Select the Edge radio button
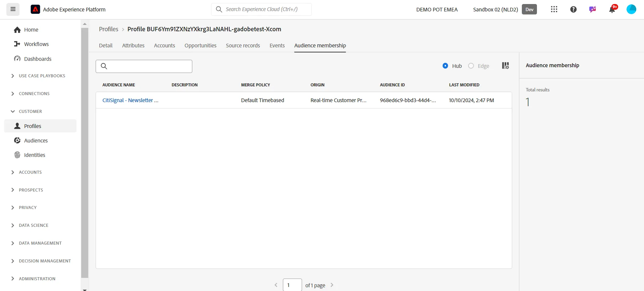This screenshot has height=291, width=644. (471, 66)
